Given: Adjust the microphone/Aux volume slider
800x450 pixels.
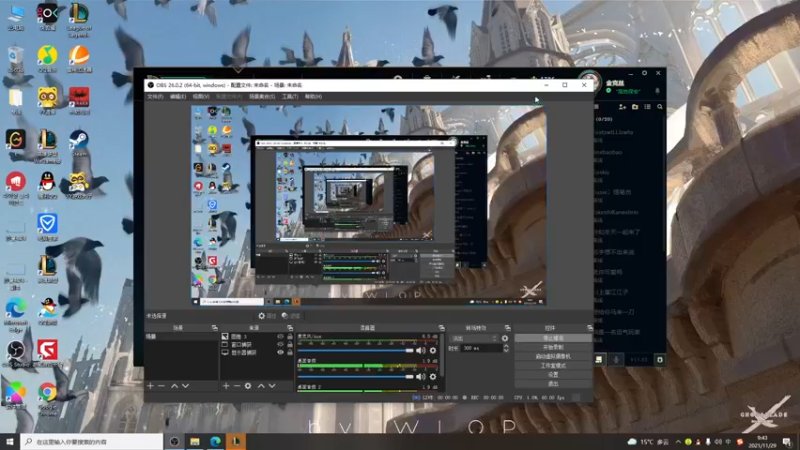Looking at the screenshot, I should tap(356, 351).
